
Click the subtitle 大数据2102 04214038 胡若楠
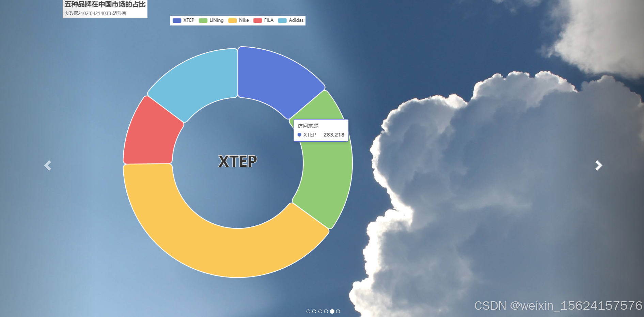(x=95, y=13)
